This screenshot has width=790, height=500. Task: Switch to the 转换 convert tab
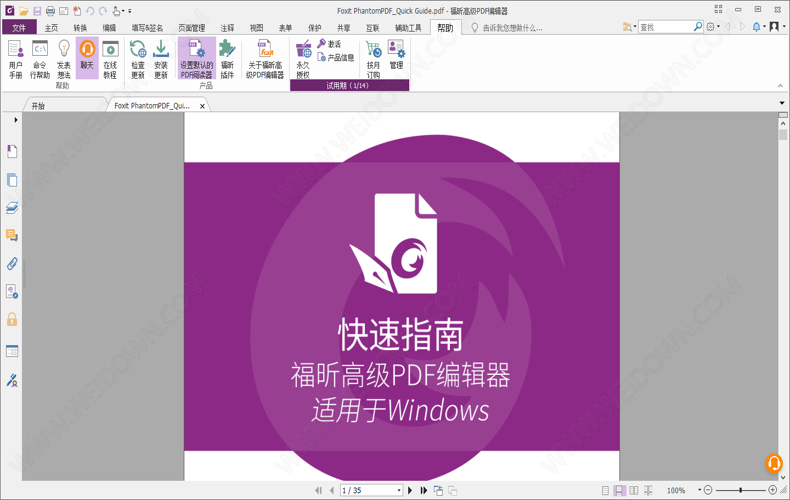point(80,28)
